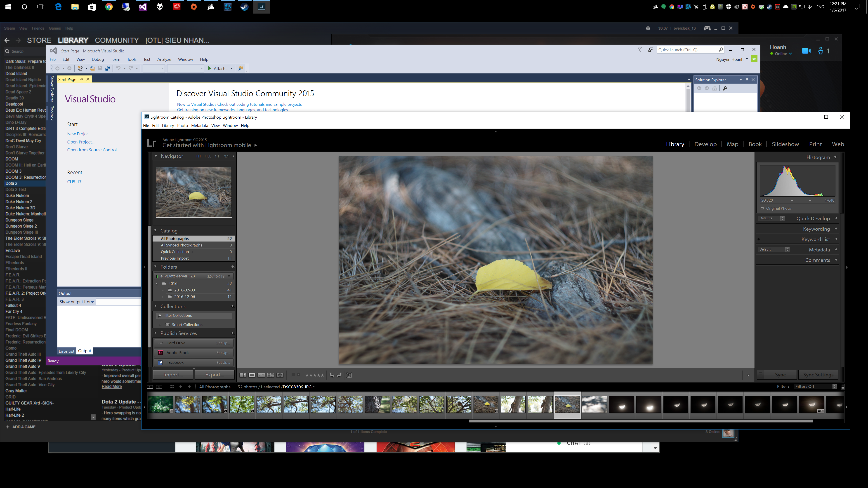Go forward to next source in filmstrip
The image size is (868, 488).
(x=189, y=387)
